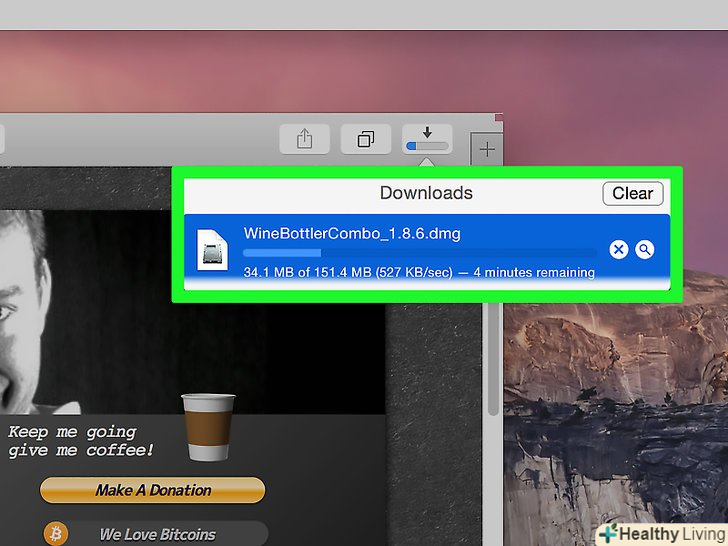Open a new tab with plus button
The image size is (728, 546).
[487, 150]
